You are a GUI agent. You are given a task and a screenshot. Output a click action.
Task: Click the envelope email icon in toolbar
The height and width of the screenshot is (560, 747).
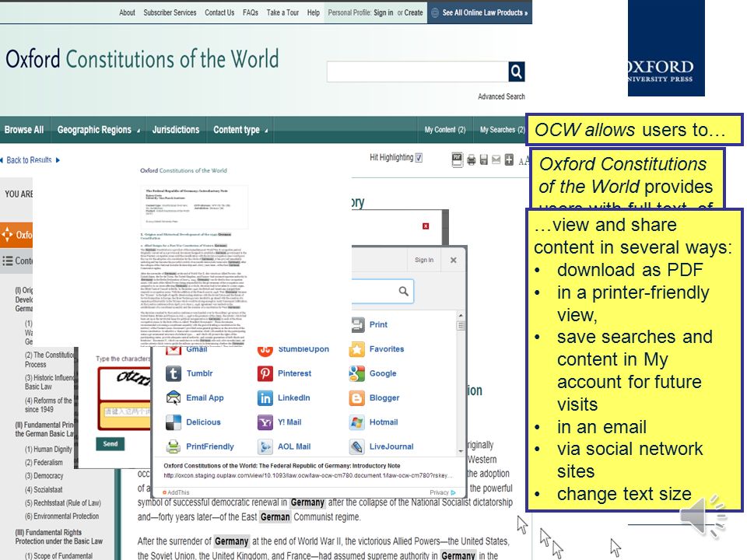coord(496,160)
